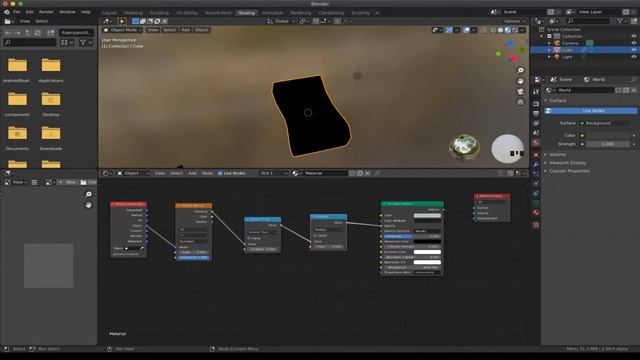The height and width of the screenshot is (360, 640).
Task: Click World Color swatch field
Action: click(x=608, y=136)
